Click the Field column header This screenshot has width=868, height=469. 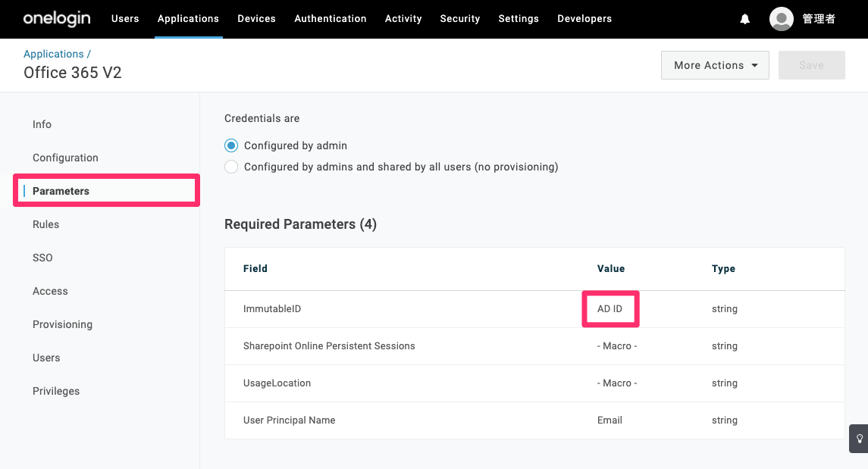click(255, 269)
